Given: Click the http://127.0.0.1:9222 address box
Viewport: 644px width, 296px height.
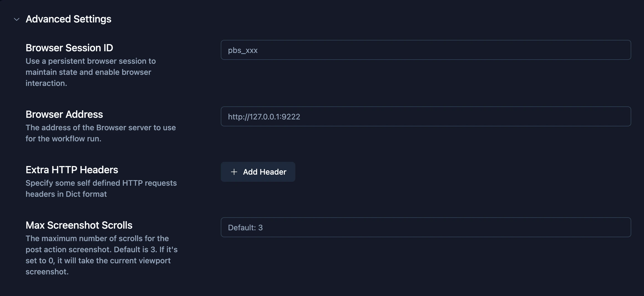Looking at the screenshot, I should pos(425,116).
